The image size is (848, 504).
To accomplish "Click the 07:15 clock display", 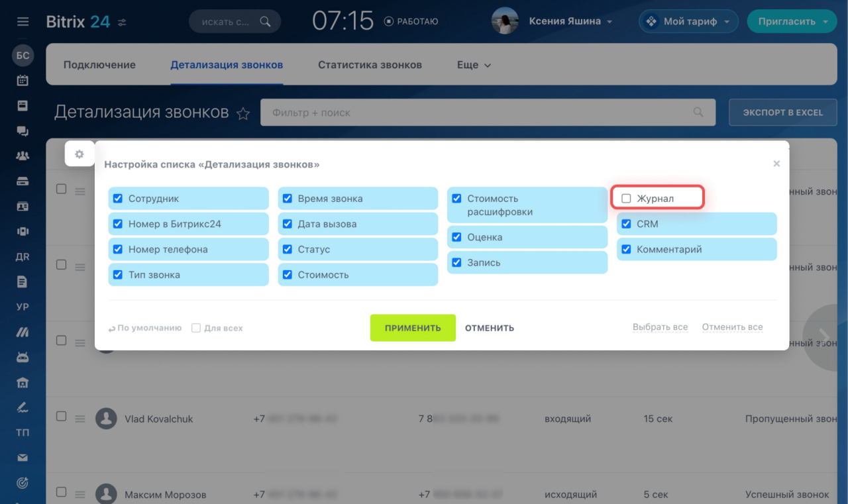I will [343, 21].
